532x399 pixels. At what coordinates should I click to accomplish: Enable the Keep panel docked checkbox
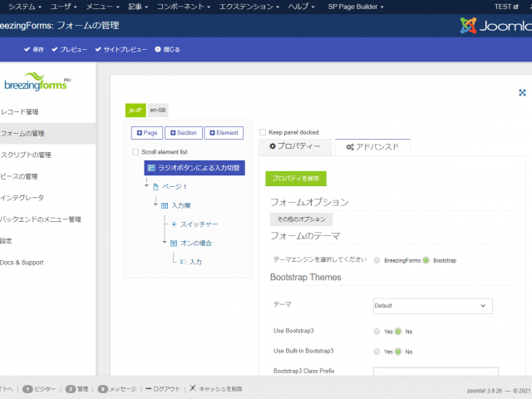263,132
